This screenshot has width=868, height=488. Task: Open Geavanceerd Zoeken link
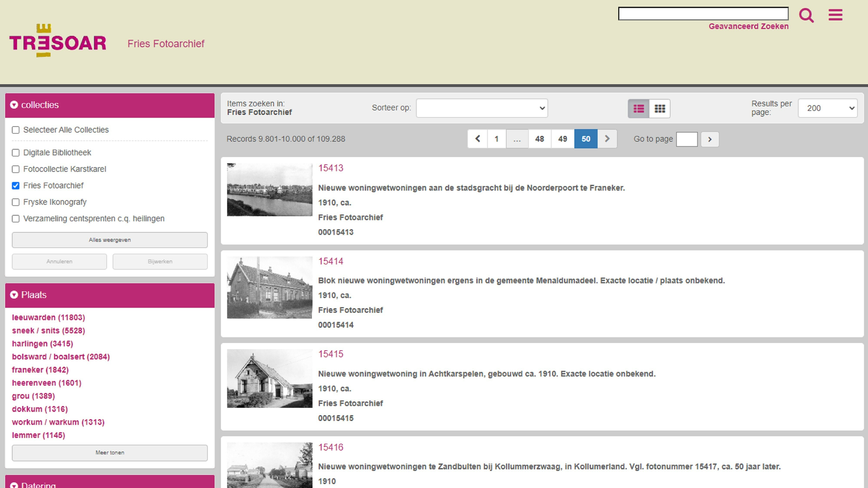748,26
